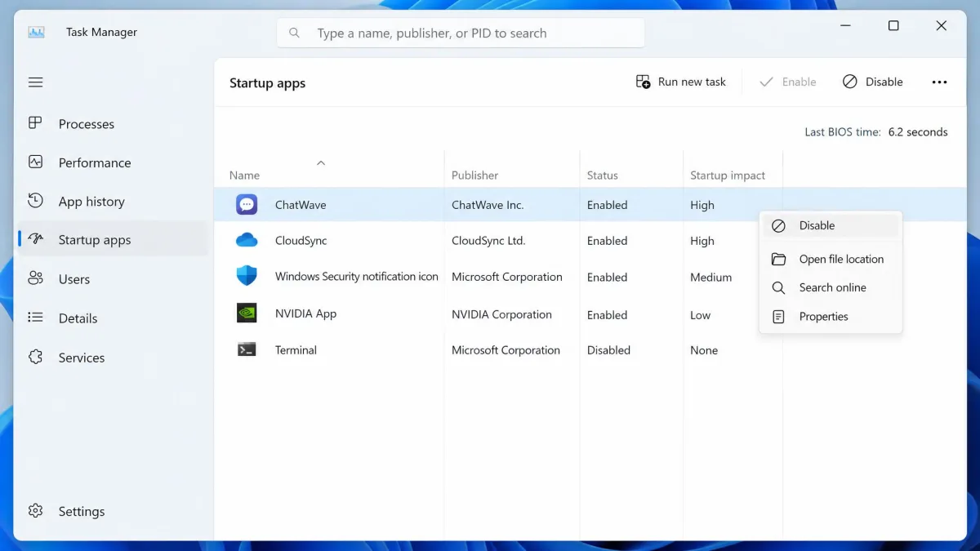Switch to the Processes tab
980x551 pixels.
click(x=113, y=124)
